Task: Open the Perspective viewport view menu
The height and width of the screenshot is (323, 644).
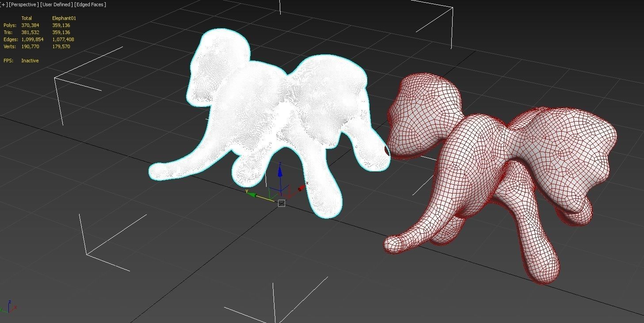Action: click(x=23, y=4)
